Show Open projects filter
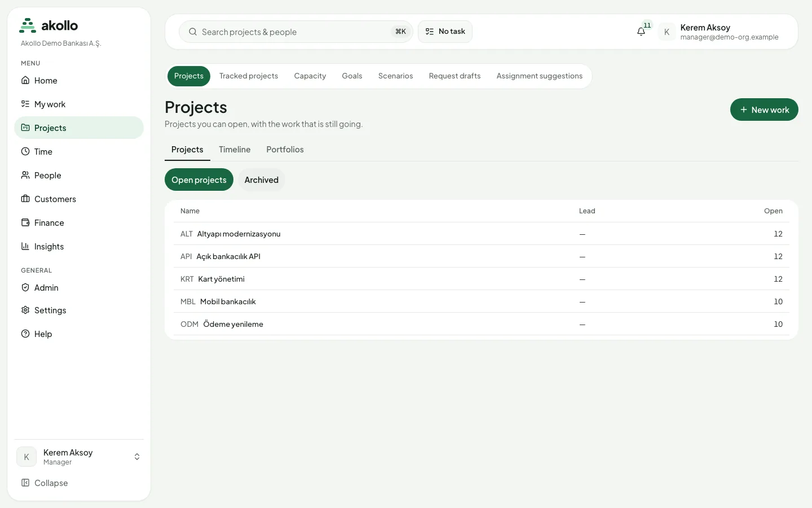This screenshot has height=508, width=812. click(199, 179)
